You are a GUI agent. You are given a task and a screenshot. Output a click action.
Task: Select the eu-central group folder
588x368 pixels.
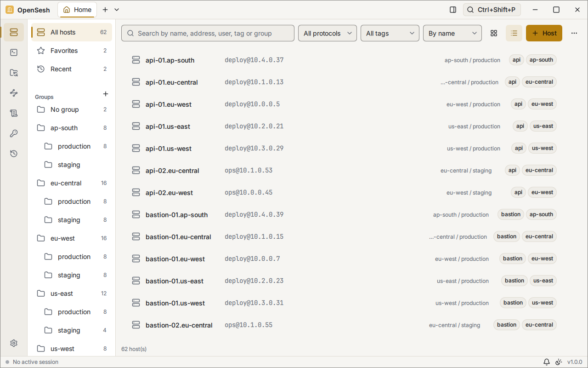[x=72, y=183]
